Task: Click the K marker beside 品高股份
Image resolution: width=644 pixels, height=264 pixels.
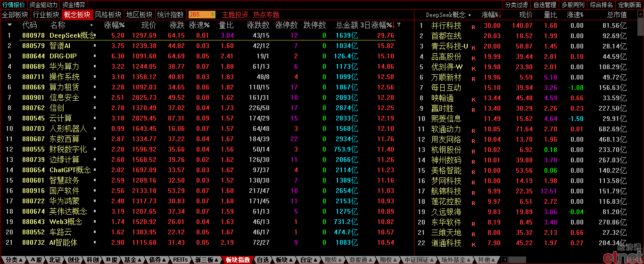Action: (473, 58)
